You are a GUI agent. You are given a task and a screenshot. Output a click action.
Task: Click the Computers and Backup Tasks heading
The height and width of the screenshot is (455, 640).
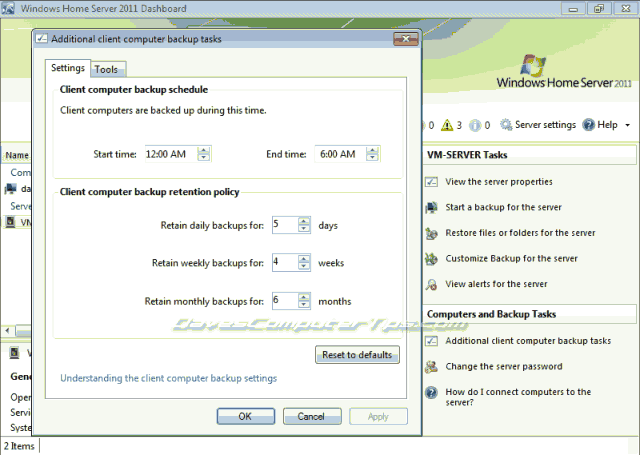[491, 314]
